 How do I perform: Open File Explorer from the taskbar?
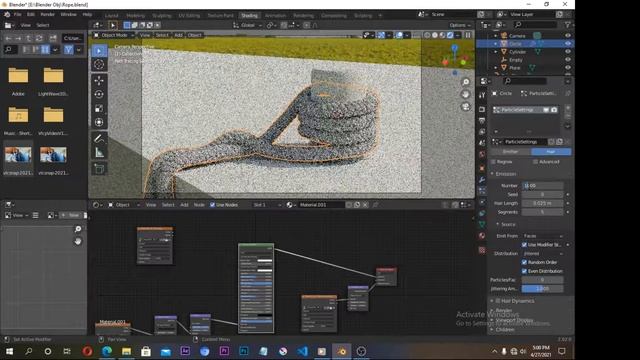point(126,351)
